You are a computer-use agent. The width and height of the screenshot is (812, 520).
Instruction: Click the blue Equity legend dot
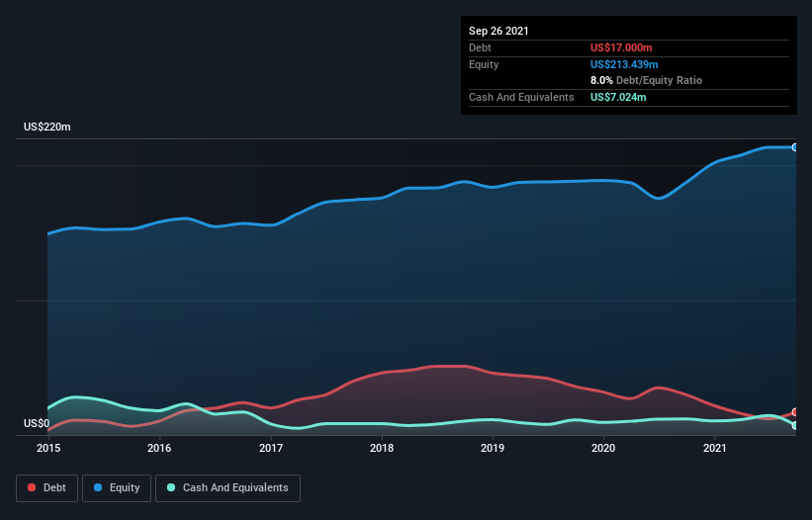(x=98, y=488)
